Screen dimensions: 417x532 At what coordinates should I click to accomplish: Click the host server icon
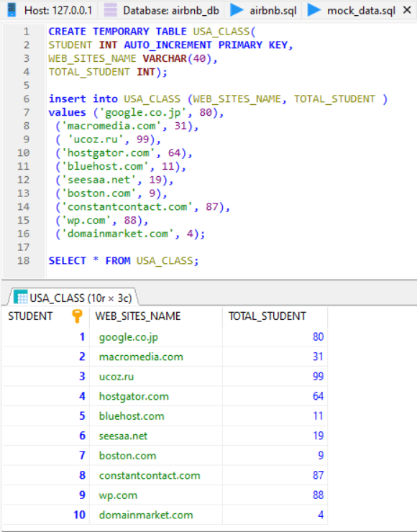(x=12, y=10)
